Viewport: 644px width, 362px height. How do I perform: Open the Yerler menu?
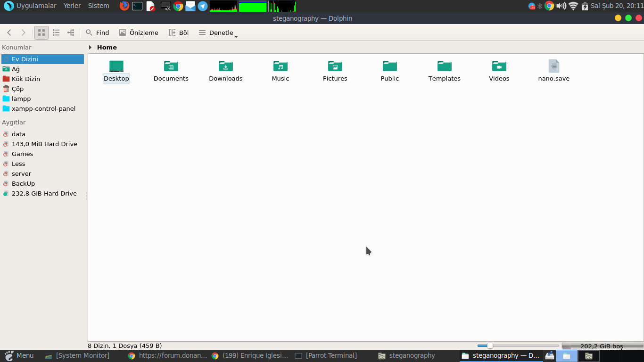(72, 6)
